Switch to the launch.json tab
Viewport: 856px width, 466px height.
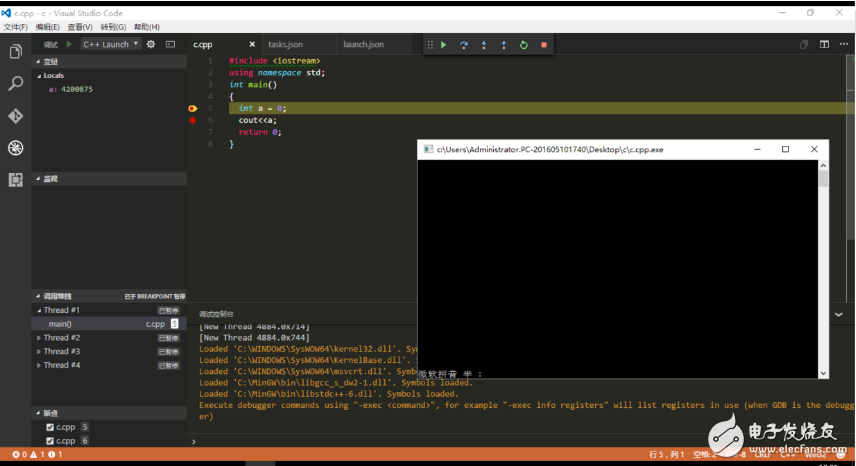[x=364, y=44]
